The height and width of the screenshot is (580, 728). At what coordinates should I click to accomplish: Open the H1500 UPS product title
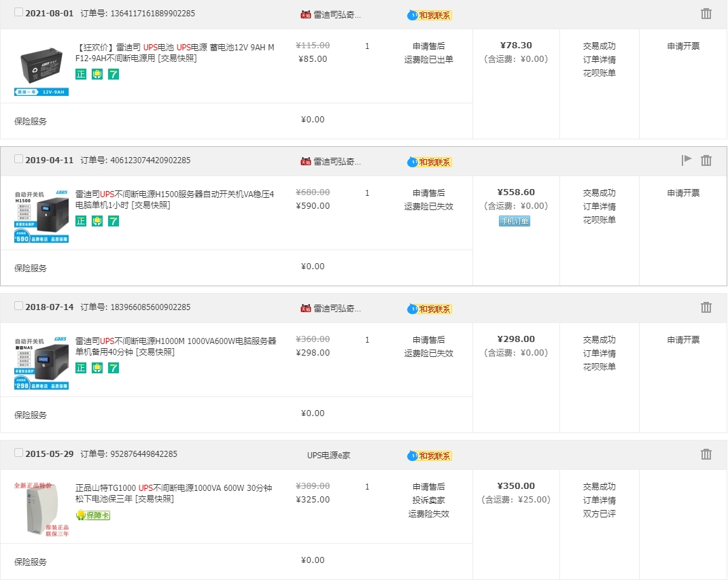[175, 199]
